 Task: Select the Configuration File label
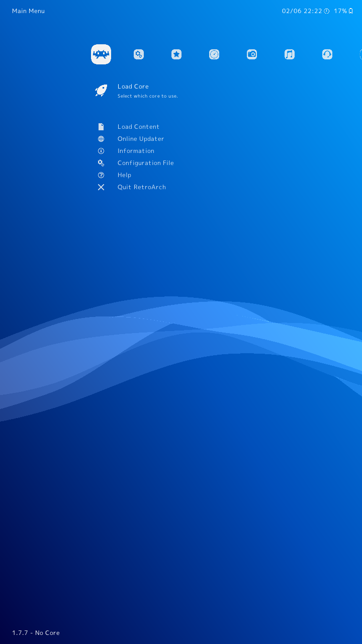pyautogui.click(x=146, y=163)
